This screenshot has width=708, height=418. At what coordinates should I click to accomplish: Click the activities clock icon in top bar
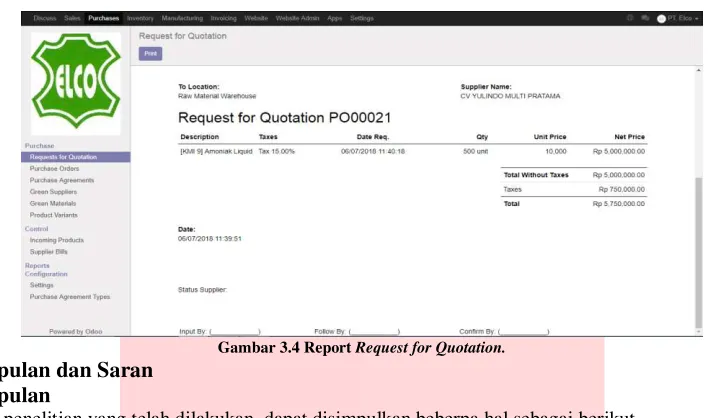(630, 18)
